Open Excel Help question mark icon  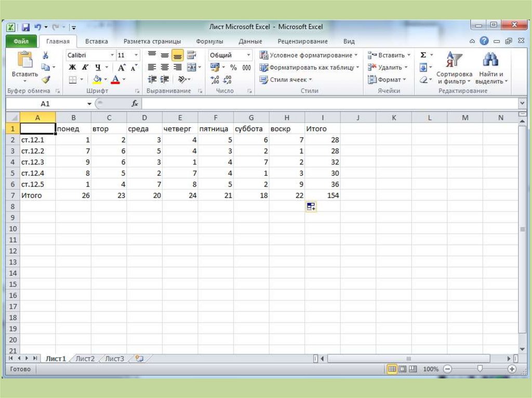coord(484,41)
